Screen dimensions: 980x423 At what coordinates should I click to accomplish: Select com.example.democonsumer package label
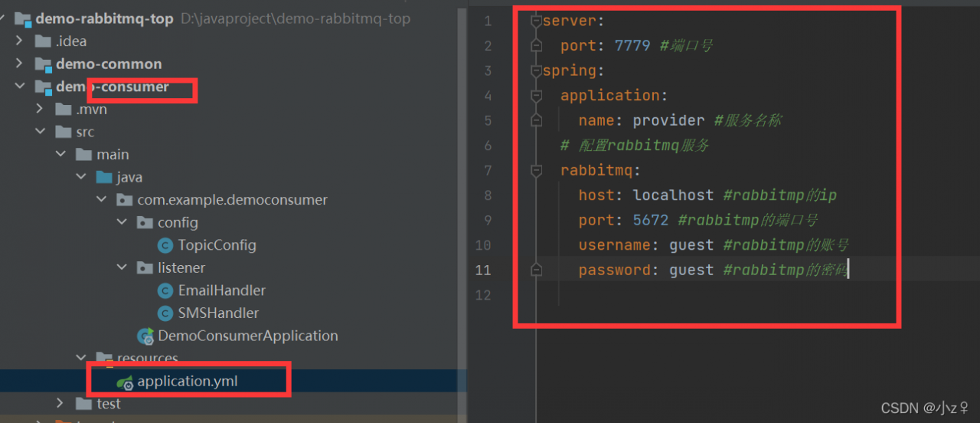(232, 200)
